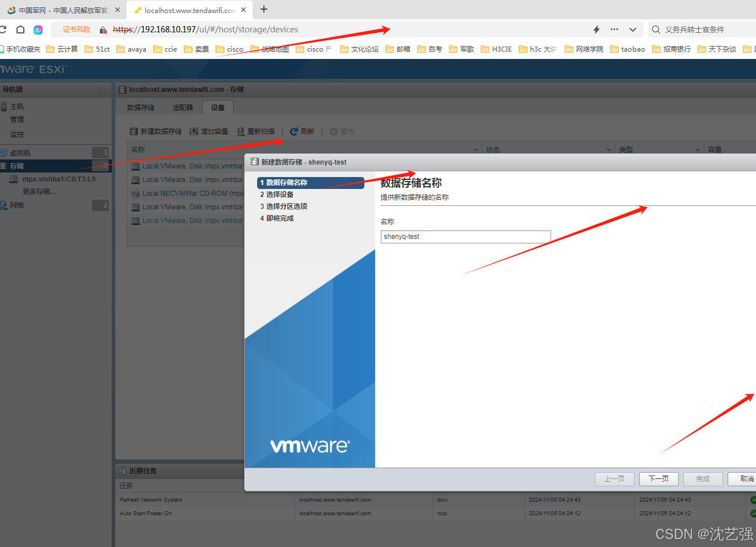The height and width of the screenshot is (547, 756).
Task: Click the 完成 button
Action: [703, 479]
